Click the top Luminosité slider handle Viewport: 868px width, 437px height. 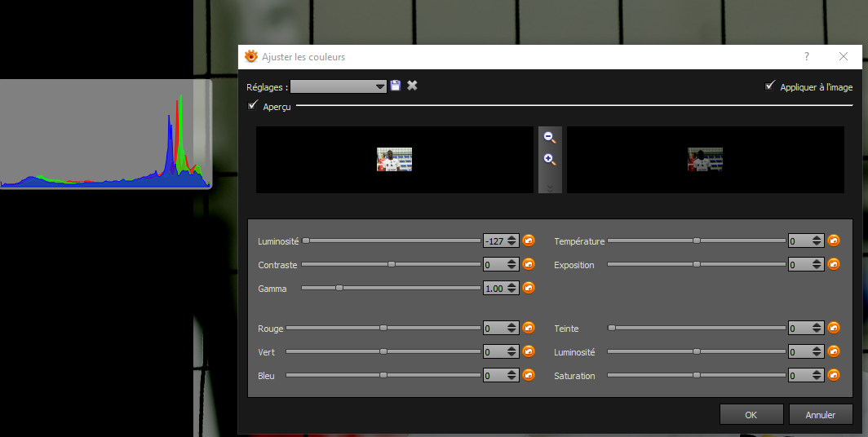click(306, 241)
